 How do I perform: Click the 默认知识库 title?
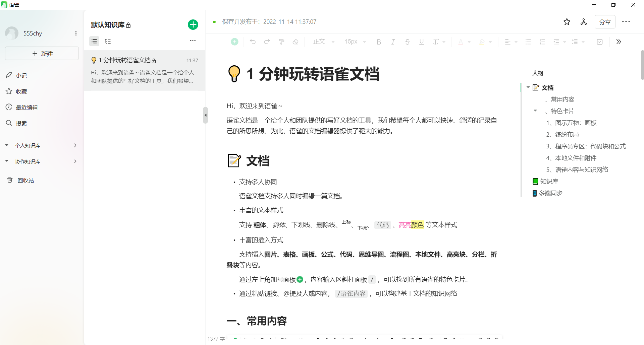(x=108, y=25)
